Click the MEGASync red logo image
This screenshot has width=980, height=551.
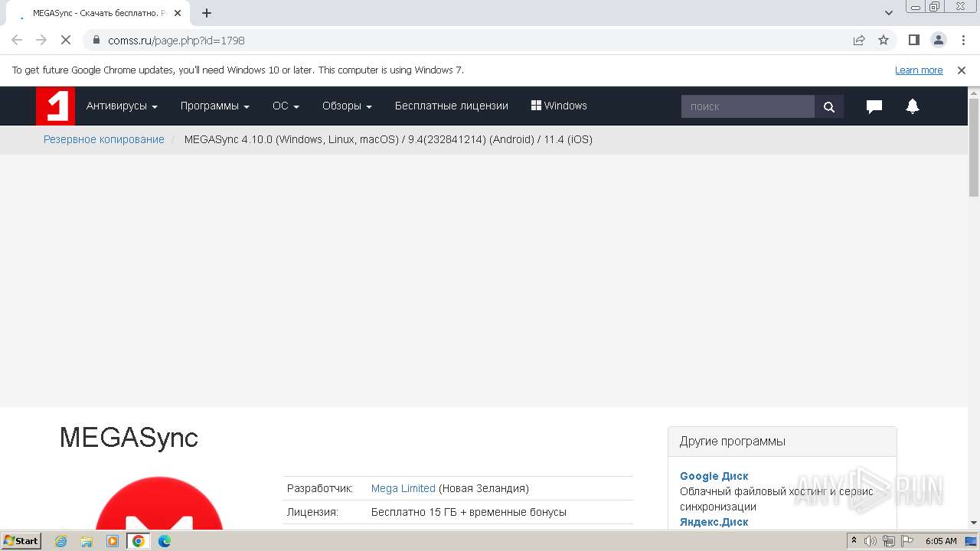[x=159, y=503]
